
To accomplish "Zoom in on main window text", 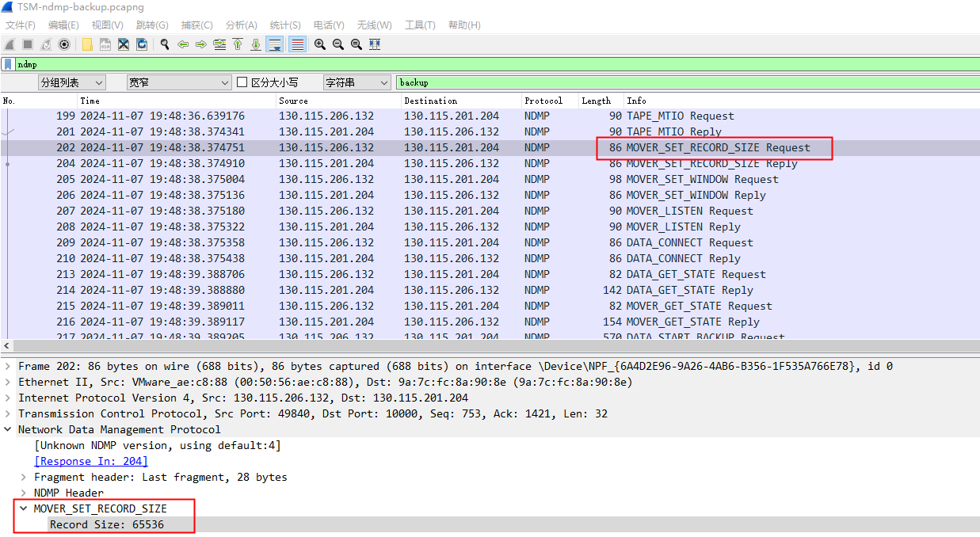I will pos(320,44).
